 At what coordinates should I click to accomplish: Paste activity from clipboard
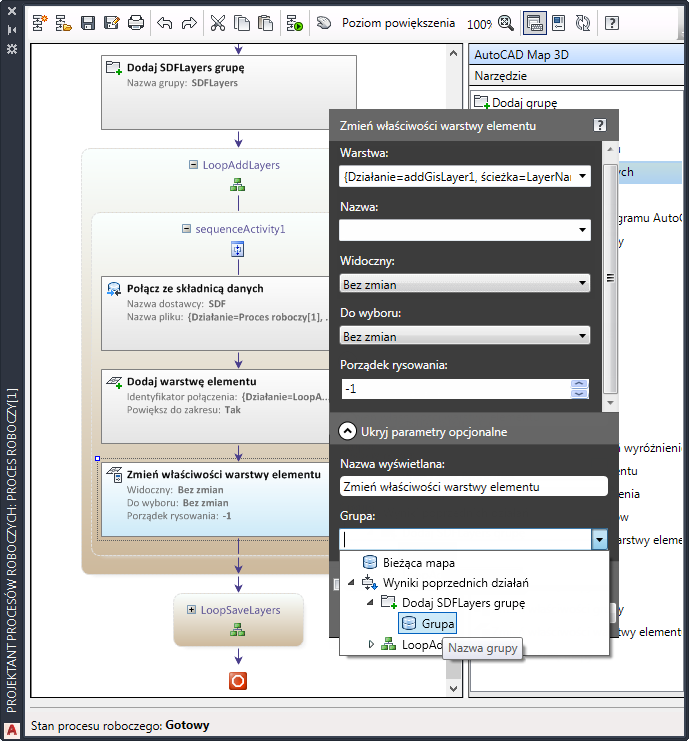click(266, 23)
